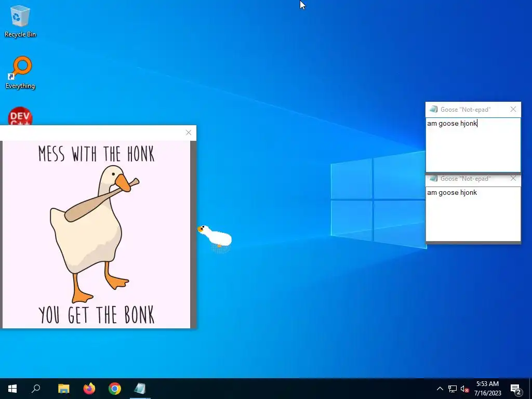The image size is (532, 399).
Task: Open the taskbar search magnifier
Action: click(x=36, y=389)
